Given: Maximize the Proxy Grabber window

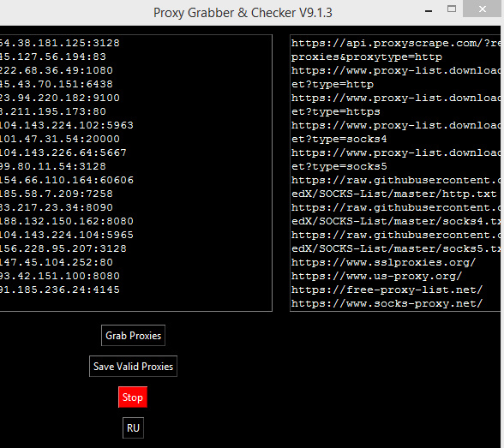Looking at the screenshot, I should coord(452,9).
